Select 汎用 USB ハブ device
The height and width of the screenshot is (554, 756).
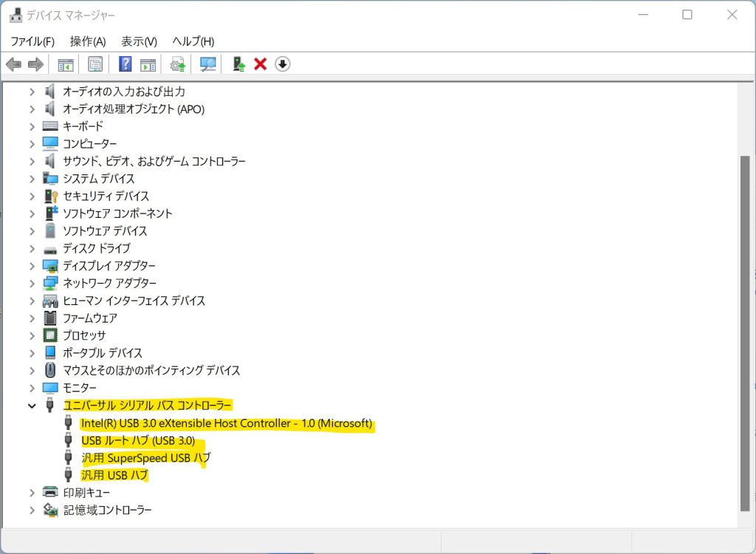(114, 475)
